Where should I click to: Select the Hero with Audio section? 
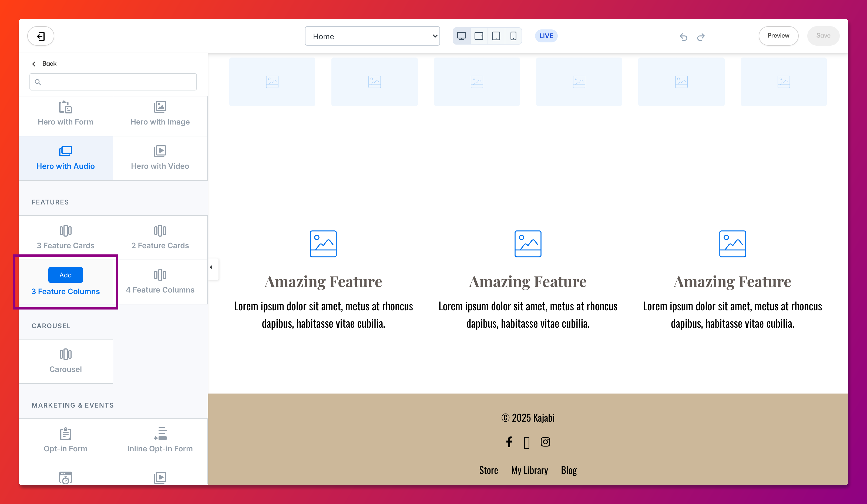point(66,158)
